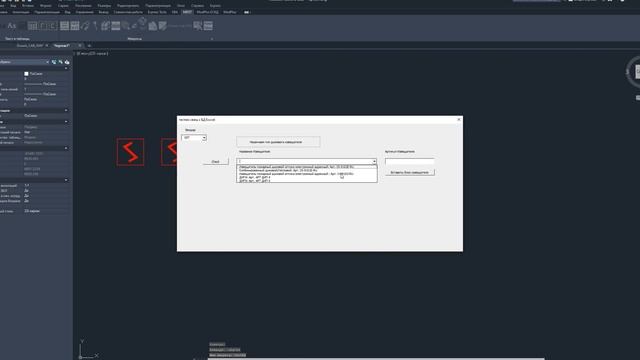Add a new drawing tab with plus
Image resolution: width=640 pixels, height=360 pixels.
pos(89,46)
